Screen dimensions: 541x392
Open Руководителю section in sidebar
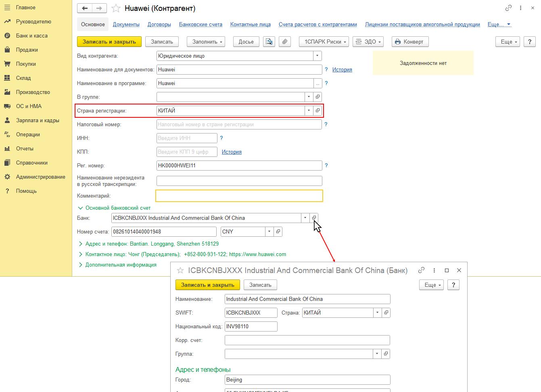[x=33, y=22]
